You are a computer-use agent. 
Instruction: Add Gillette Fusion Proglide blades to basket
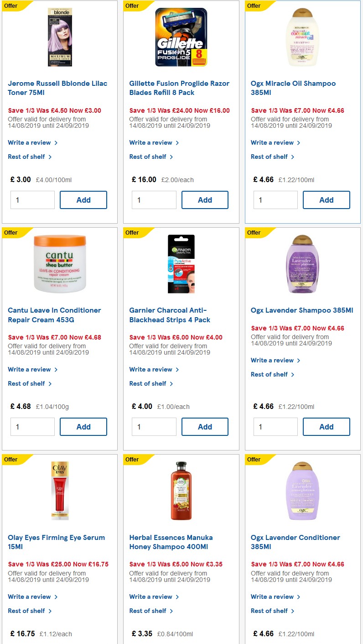tap(205, 199)
